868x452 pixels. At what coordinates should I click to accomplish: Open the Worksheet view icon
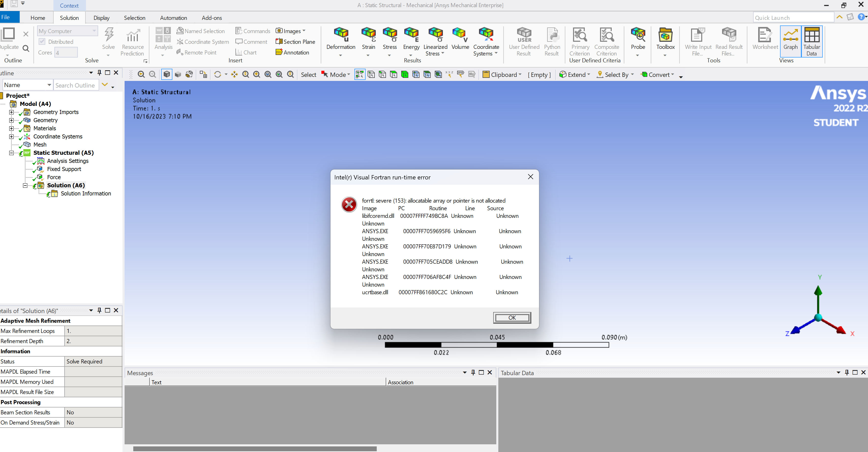[765, 35]
